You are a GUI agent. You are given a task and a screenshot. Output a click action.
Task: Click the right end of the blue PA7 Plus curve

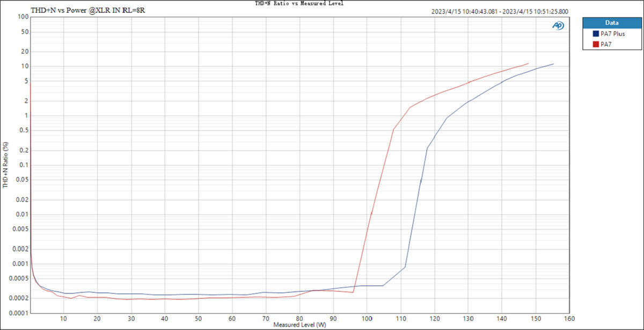click(x=553, y=64)
